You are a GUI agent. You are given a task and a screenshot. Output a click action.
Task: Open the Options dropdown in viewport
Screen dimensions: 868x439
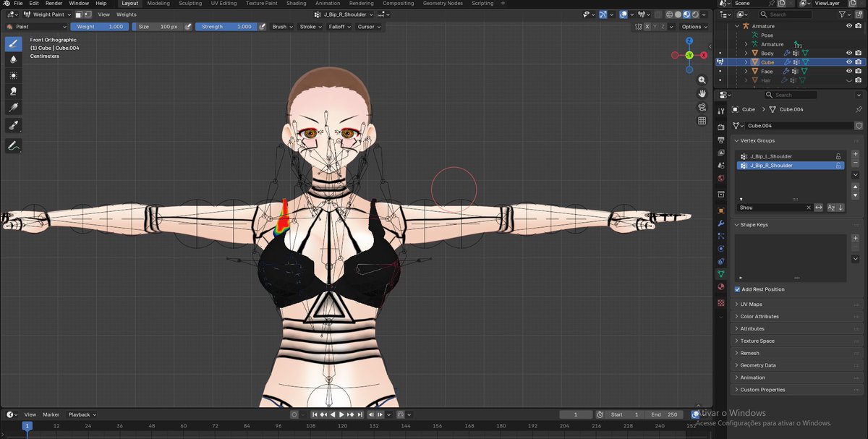coord(694,27)
